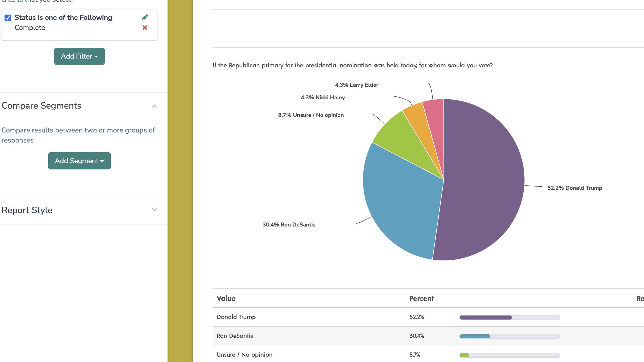
Task: Uncheck the Status is one of the Following checkbox
Action: 8,18
